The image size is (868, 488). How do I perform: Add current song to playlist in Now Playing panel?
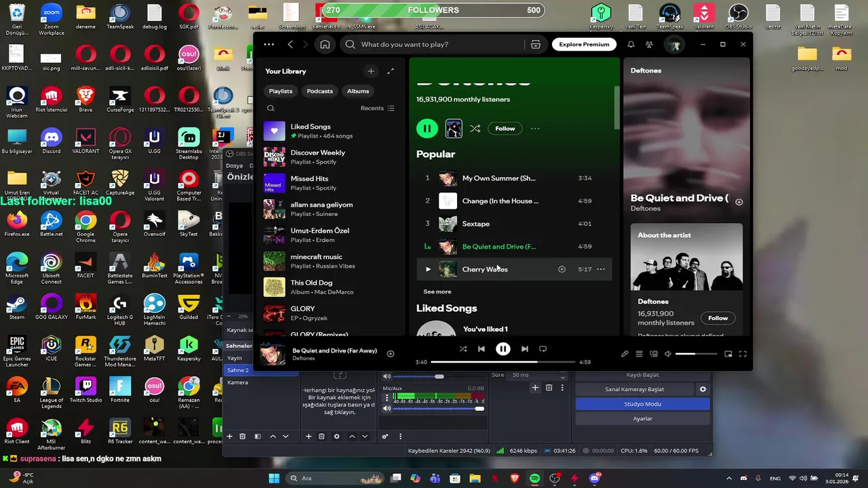pos(739,202)
